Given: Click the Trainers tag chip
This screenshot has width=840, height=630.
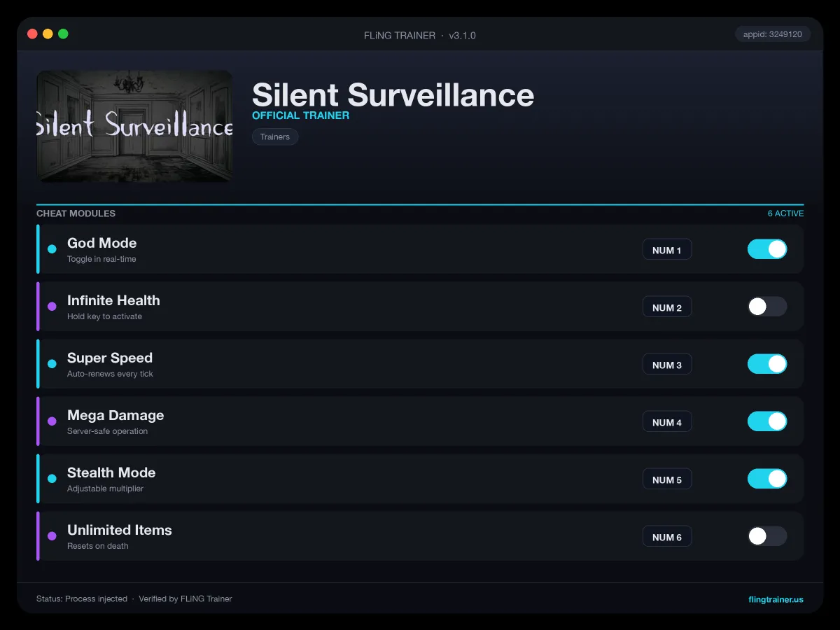Looking at the screenshot, I should 275,136.
